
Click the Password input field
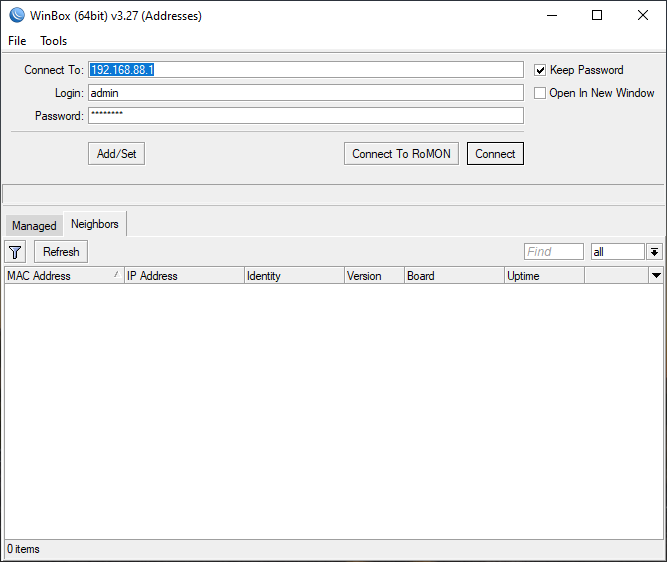[306, 116]
